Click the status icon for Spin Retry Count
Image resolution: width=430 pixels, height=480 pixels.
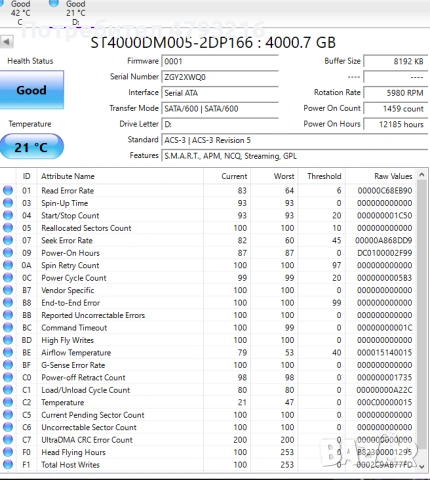click(8, 265)
